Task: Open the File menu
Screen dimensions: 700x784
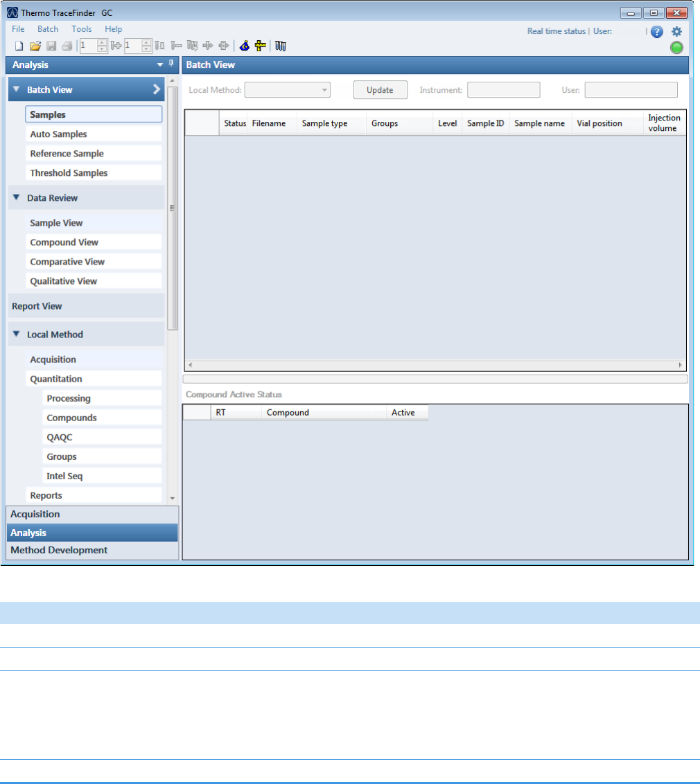Action: [x=18, y=29]
